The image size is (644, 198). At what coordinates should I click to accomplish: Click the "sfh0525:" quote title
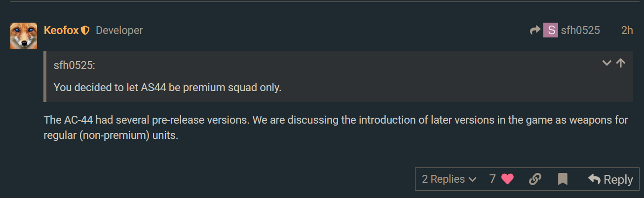74,66
